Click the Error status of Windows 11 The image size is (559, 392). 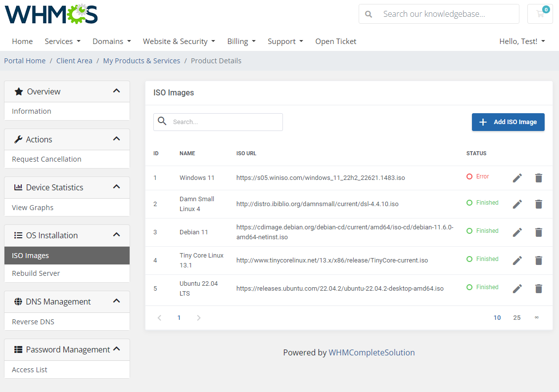(x=478, y=176)
